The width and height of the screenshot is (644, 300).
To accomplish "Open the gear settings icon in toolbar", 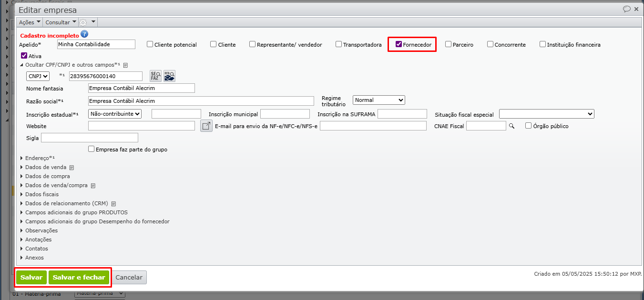I will [83, 22].
